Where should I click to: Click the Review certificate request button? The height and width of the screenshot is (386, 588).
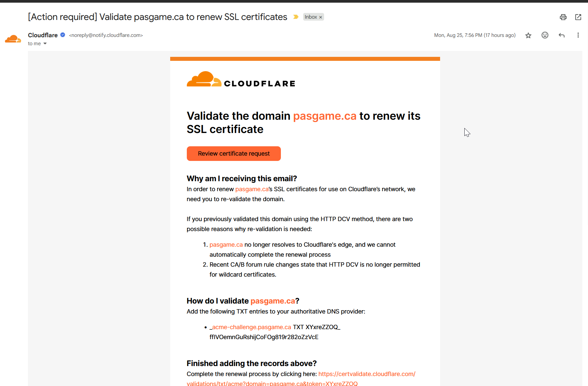[234, 154]
